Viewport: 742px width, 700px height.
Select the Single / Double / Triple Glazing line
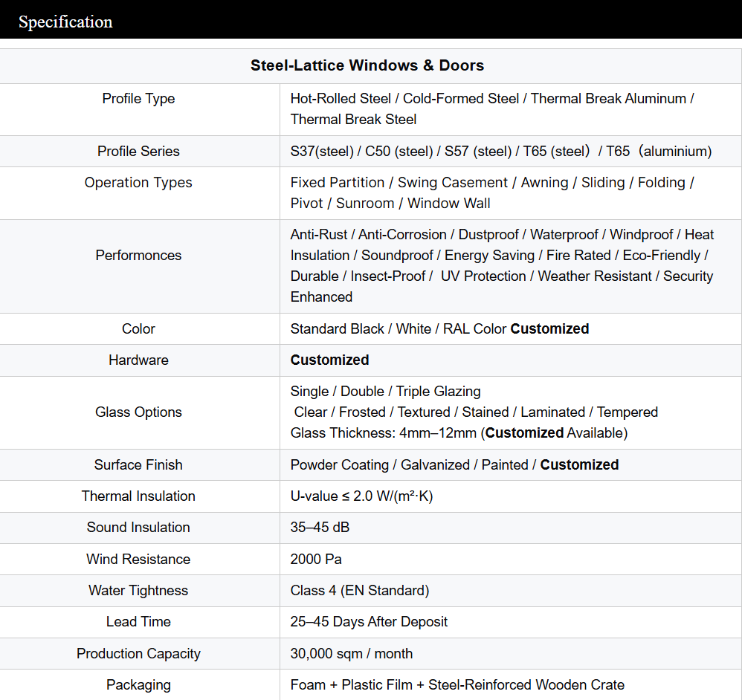(x=385, y=392)
